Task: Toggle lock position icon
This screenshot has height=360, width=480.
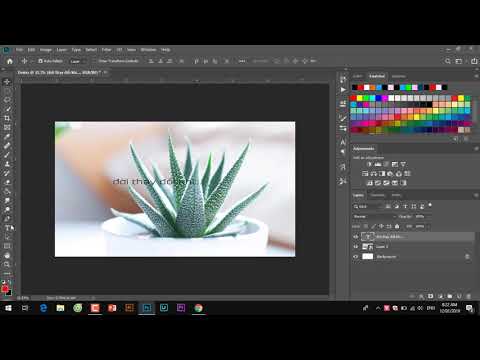Action: click(381, 226)
